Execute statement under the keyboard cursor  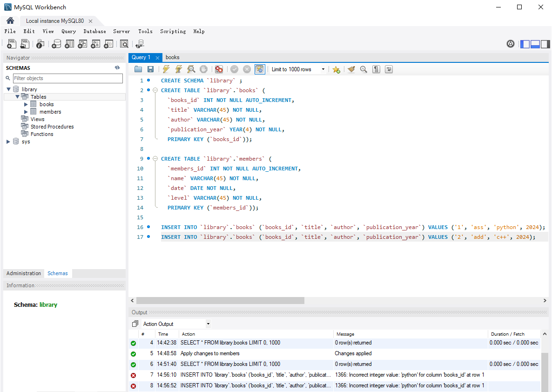179,69
